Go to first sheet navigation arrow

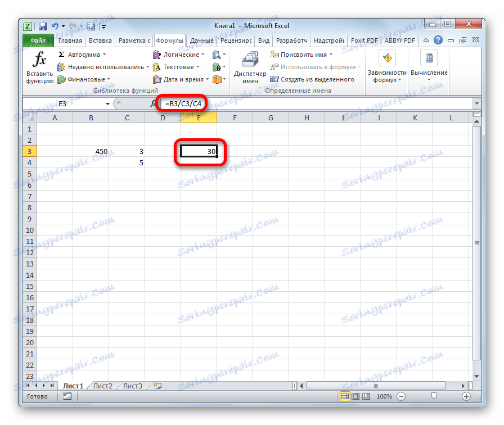(28, 385)
